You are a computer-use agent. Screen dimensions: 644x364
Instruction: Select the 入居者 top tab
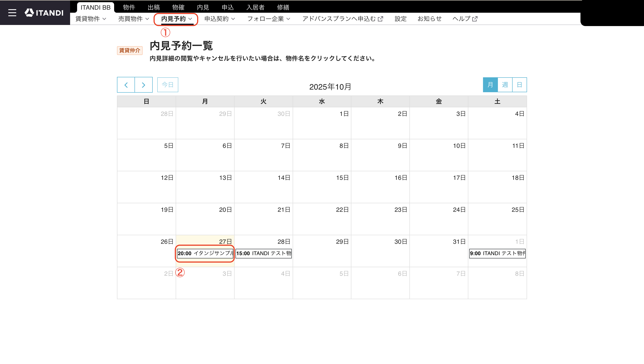click(255, 7)
